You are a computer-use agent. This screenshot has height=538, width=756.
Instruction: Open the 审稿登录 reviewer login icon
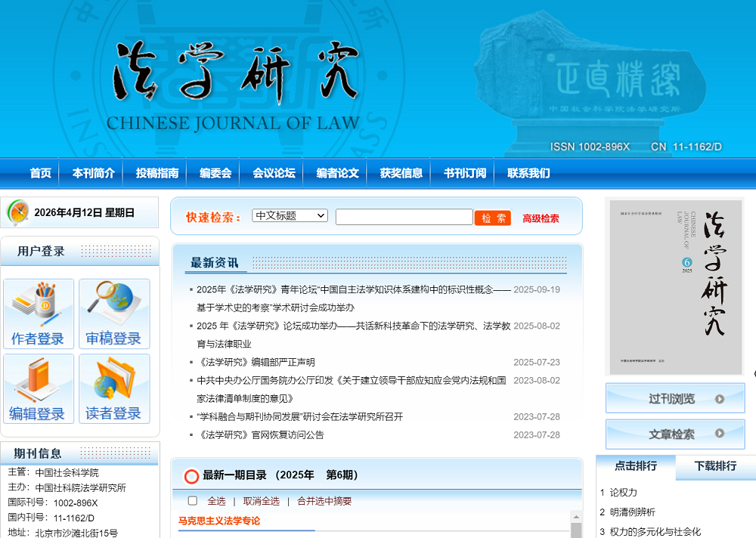coord(114,314)
